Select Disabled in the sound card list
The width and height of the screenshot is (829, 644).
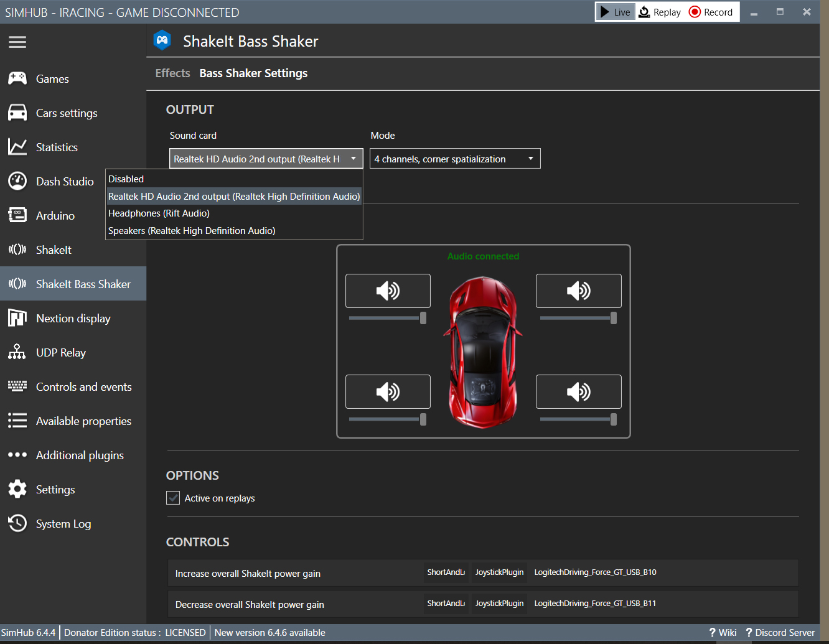tap(234, 179)
